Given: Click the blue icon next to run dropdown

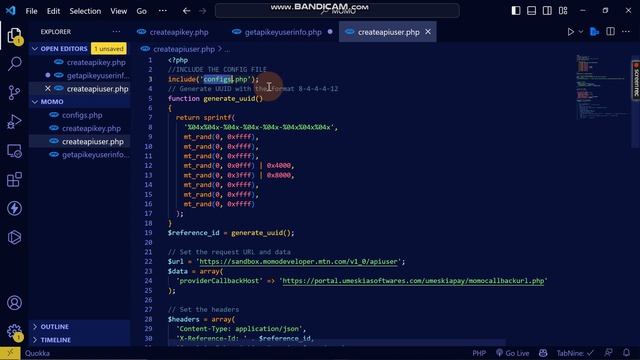Looking at the screenshot, I should click(x=595, y=32).
